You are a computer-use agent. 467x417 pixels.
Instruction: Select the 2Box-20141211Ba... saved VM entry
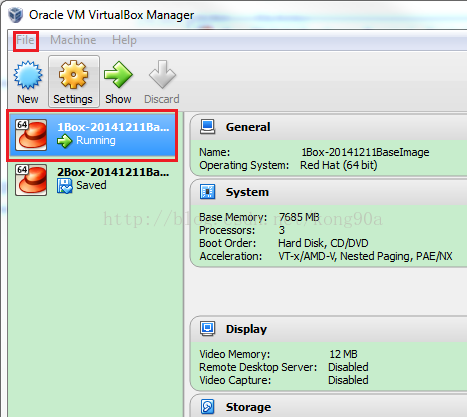[92, 180]
